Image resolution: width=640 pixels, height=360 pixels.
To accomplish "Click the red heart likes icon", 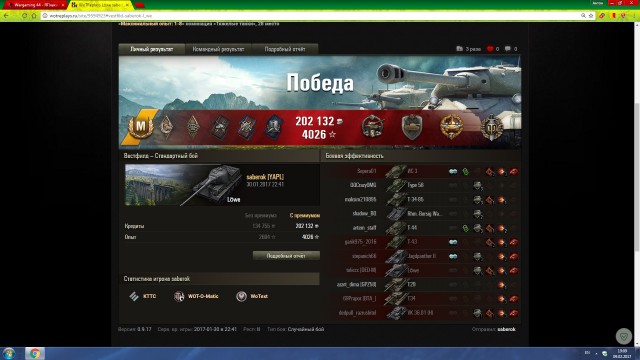I will 490,49.
